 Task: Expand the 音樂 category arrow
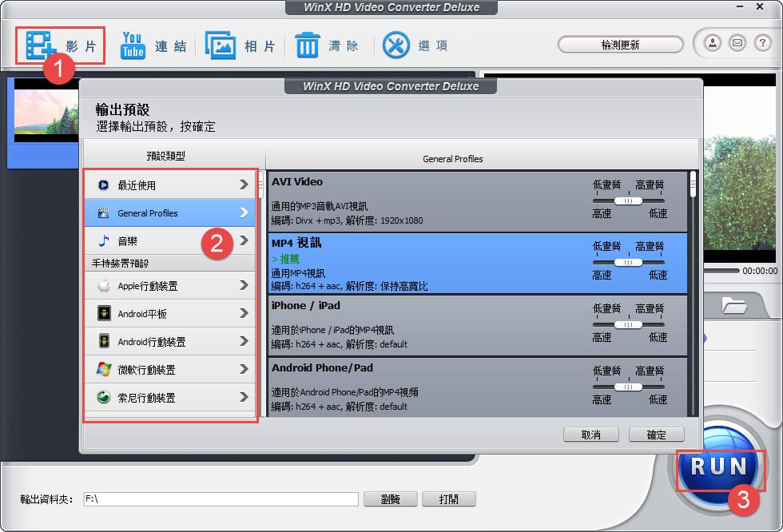244,240
